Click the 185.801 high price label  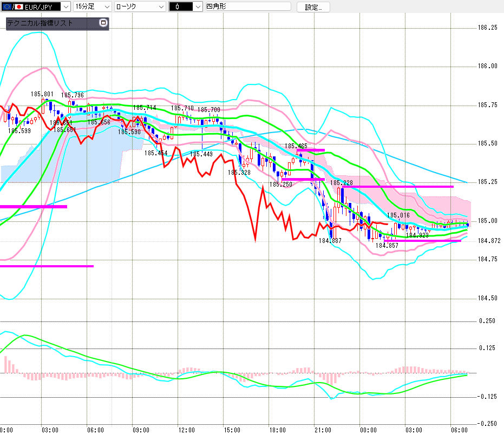(x=42, y=94)
